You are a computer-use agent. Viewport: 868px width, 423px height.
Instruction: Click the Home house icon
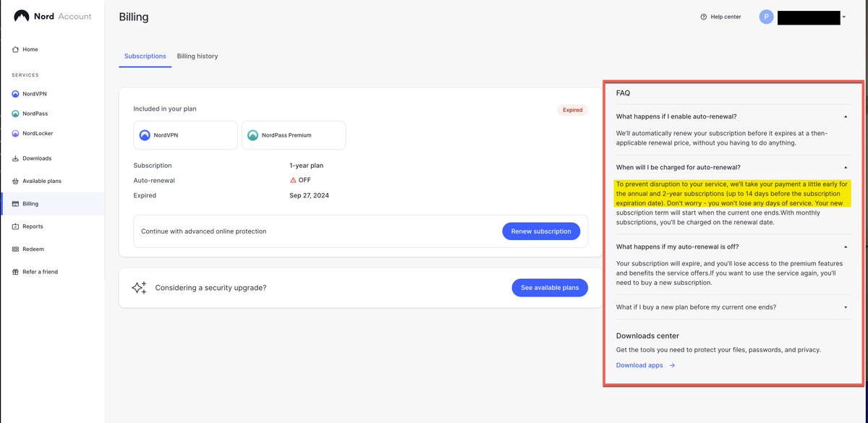[x=16, y=49]
